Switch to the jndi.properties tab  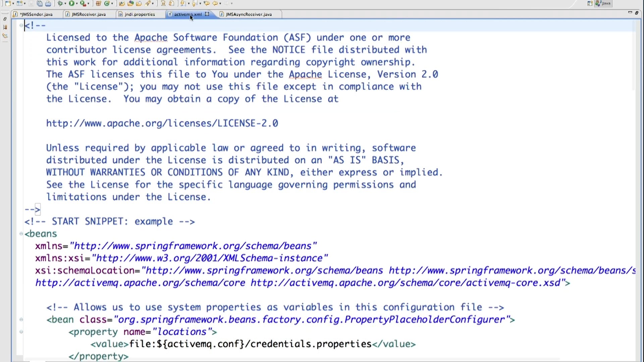point(140,14)
